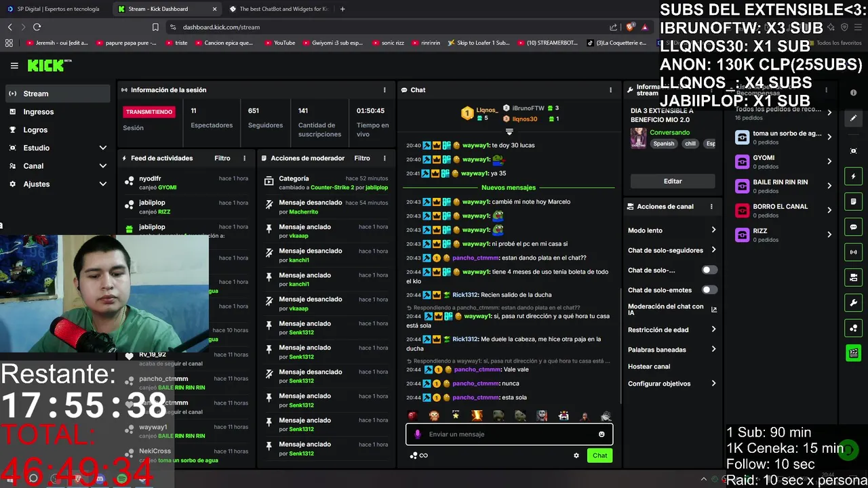The height and width of the screenshot is (488, 868).
Task: Click the Editar stream info button
Action: pyautogui.click(x=673, y=181)
